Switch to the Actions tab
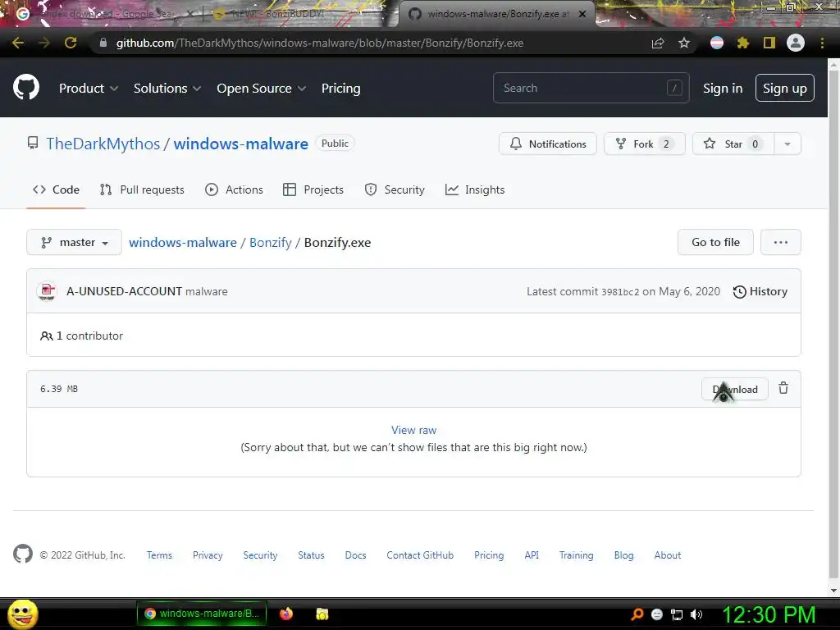840x630 pixels. coord(234,189)
